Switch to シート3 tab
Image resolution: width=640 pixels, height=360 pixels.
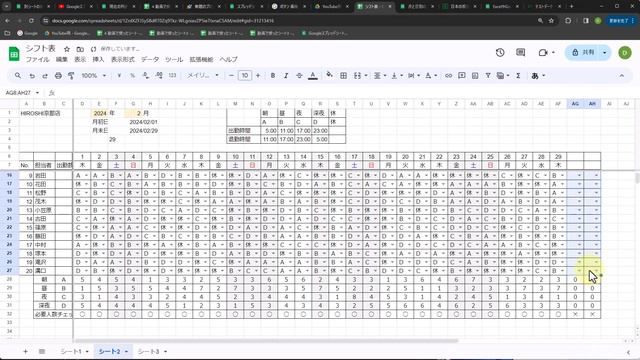[x=149, y=351]
